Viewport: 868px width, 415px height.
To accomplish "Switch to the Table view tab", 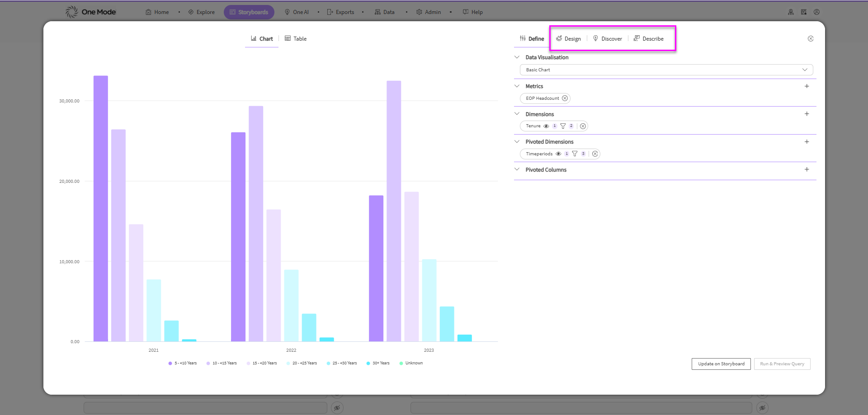I will point(296,39).
